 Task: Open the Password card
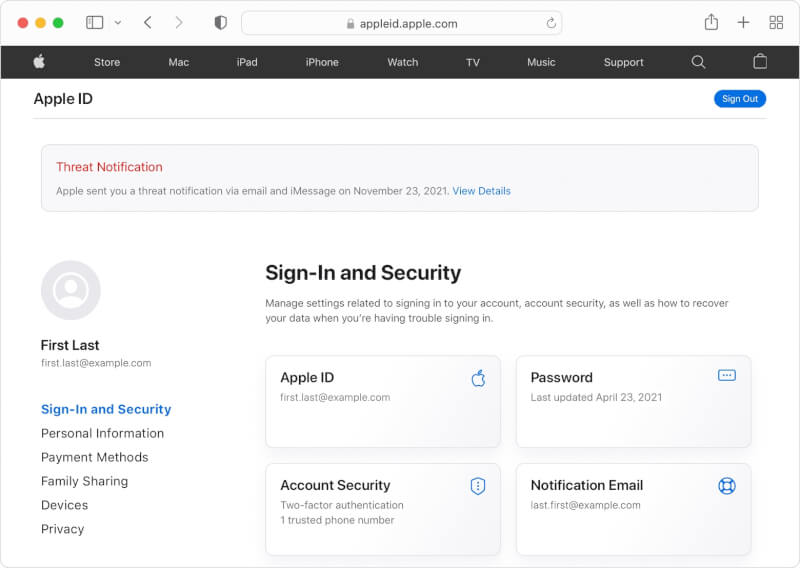(633, 402)
